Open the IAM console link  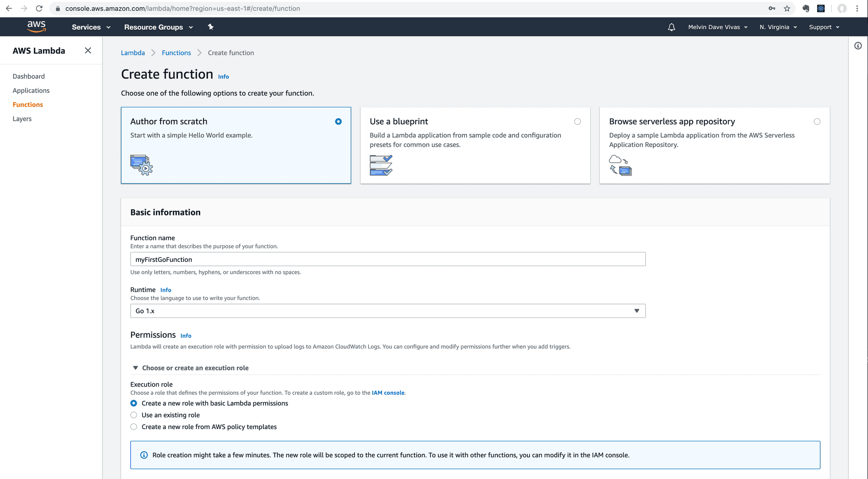click(x=388, y=393)
